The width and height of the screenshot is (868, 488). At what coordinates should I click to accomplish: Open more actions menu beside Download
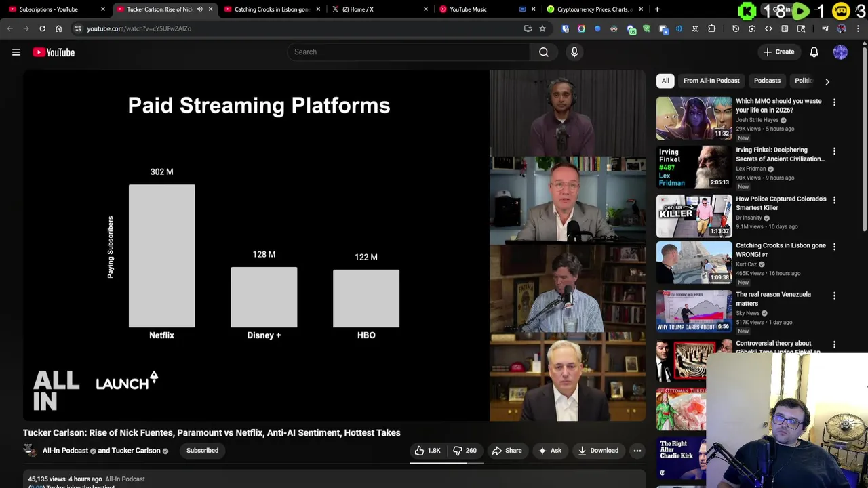(637, 451)
